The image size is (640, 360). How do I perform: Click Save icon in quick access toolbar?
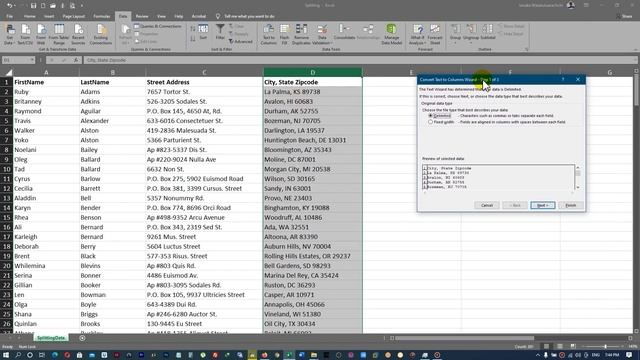[x=33, y=5]
